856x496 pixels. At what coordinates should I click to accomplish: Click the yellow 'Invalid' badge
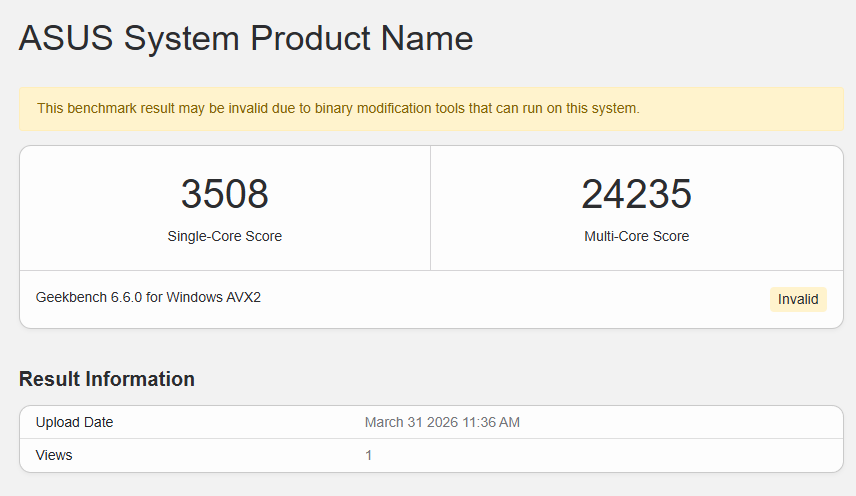point(798,300)
